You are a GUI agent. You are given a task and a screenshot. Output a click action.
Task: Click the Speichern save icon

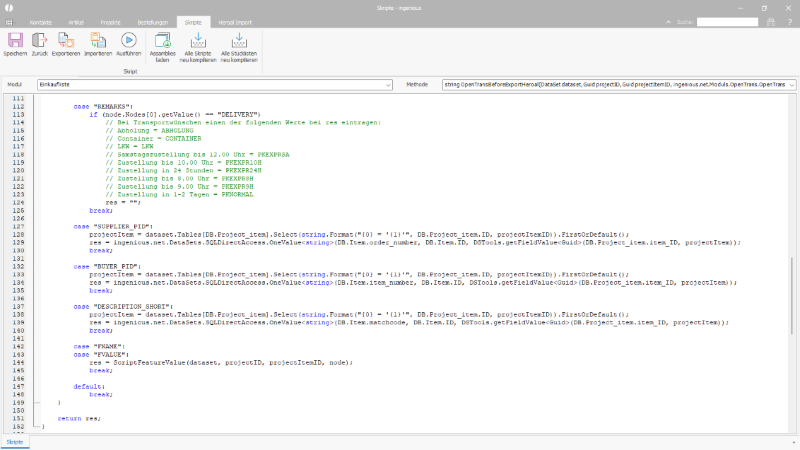point(15,45)
